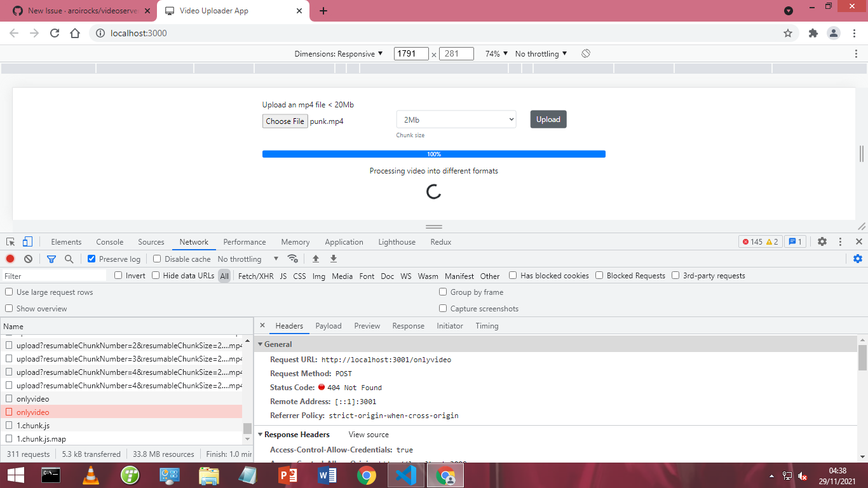
Task: Bookmark this page with the star icon
Action: tap(788, 33)
